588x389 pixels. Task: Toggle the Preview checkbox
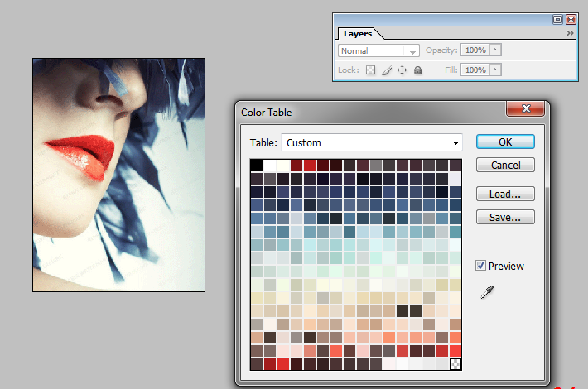480,266
